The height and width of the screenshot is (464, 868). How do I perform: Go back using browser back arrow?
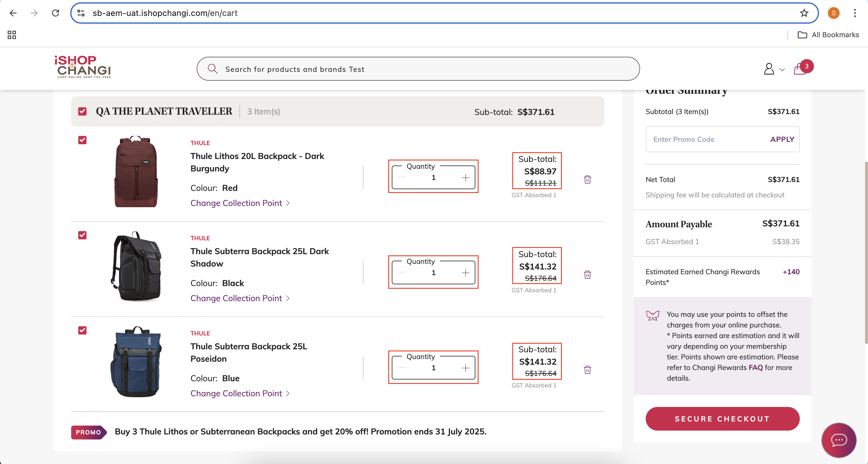[13, 13]
